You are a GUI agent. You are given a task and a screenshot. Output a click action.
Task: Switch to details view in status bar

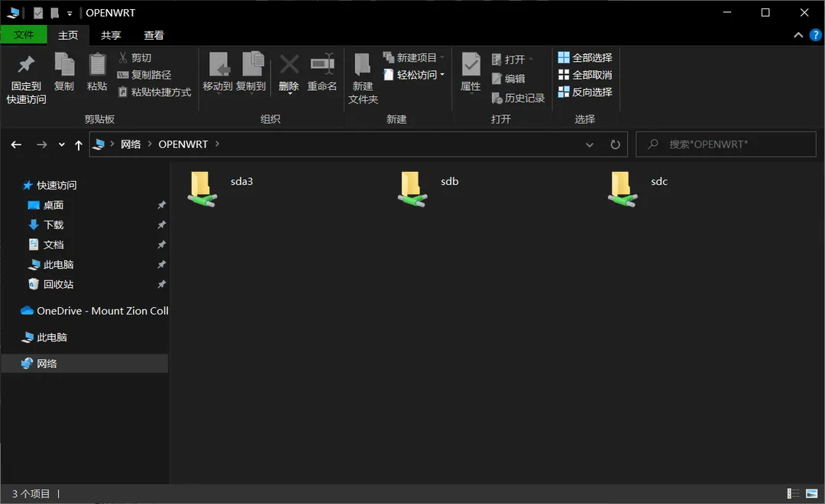point(793,493)
